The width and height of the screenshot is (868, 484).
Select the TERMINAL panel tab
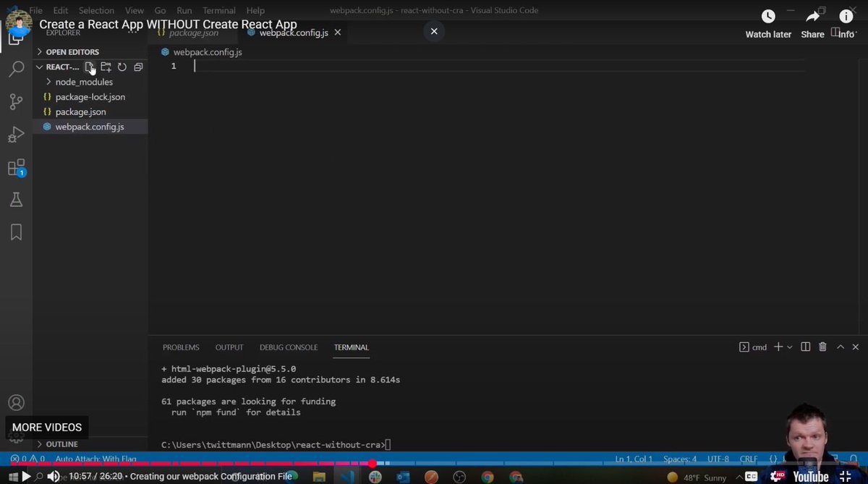click(x=351, y=347)
